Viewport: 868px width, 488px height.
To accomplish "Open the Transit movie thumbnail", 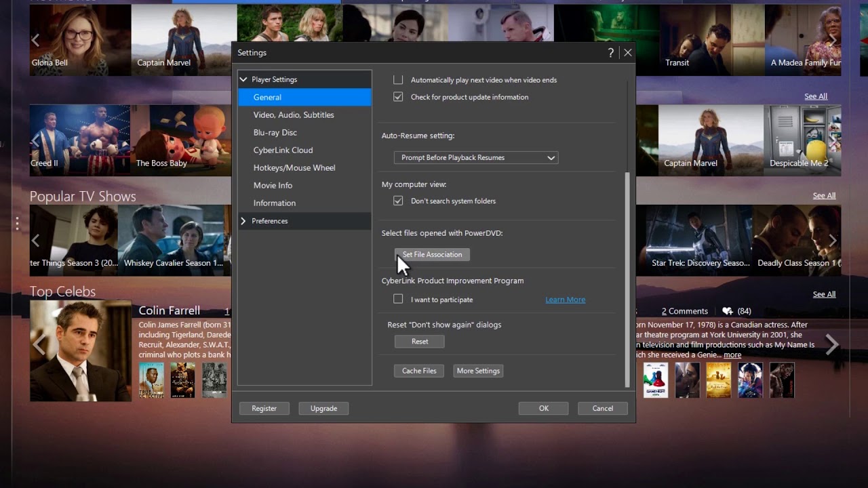I will coord(711,39).
